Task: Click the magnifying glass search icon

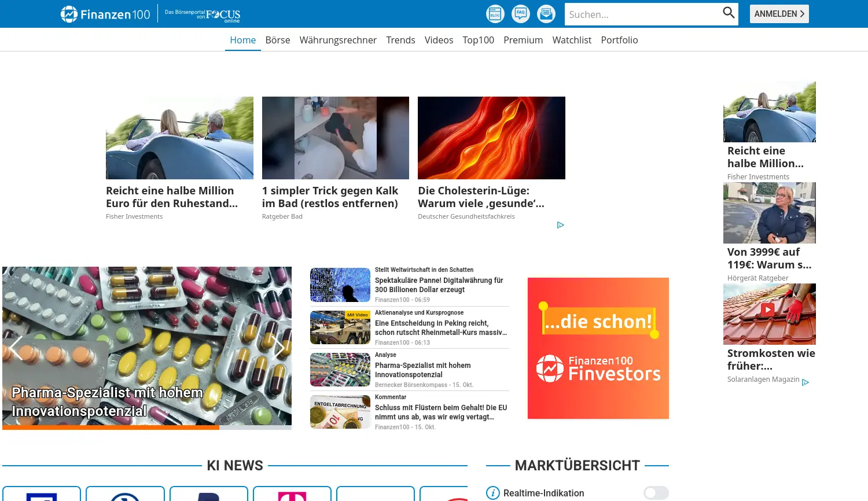Action: (x=729, y=13)
